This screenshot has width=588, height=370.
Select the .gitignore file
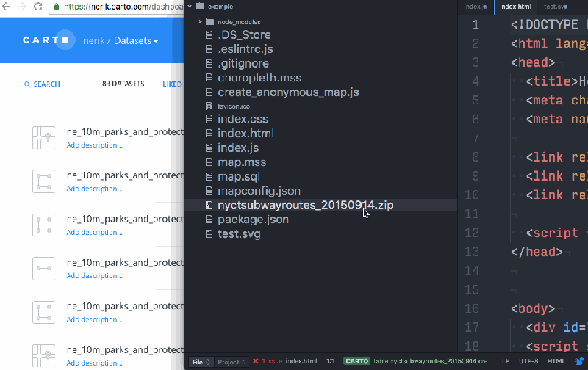(x=243, y=63)
